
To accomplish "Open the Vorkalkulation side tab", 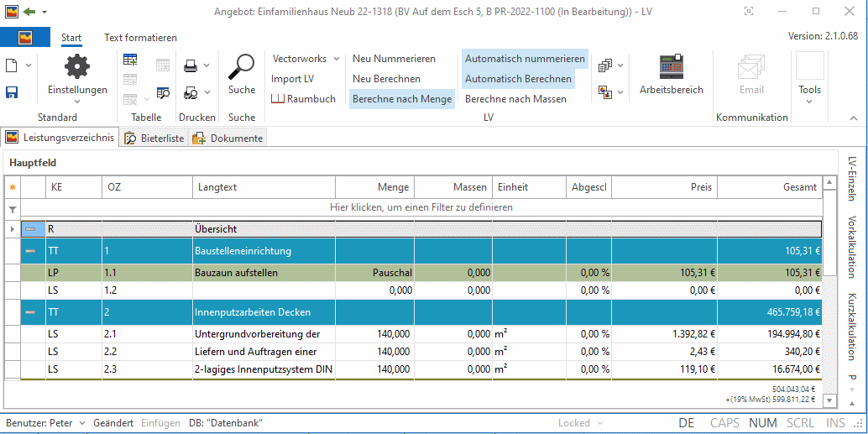I will tap(853, 246).
